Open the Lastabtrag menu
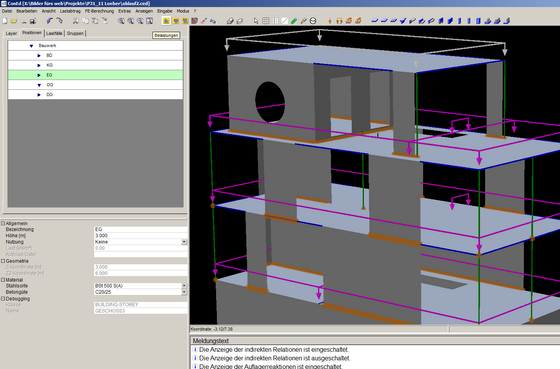 pyautogui.click(x=70, y=11)
